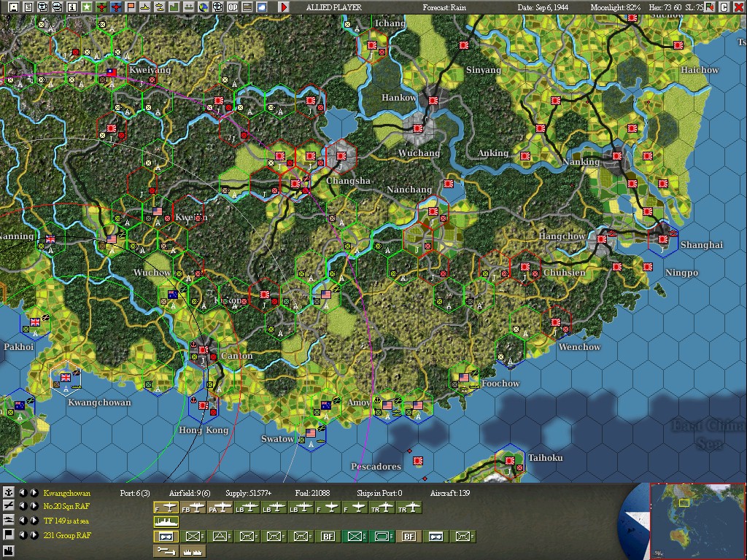Select the US unit hex at Foochow
The image size is (747, 560).
(x=463, y=378)
